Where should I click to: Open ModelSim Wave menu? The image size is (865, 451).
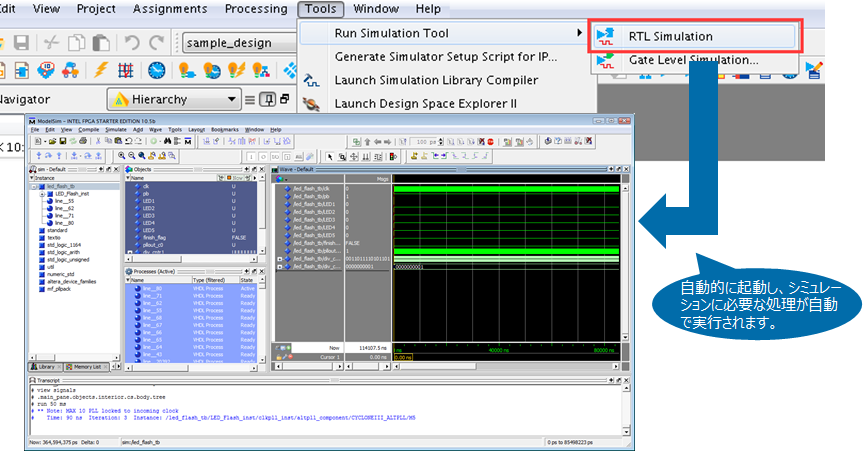(156, 130)
